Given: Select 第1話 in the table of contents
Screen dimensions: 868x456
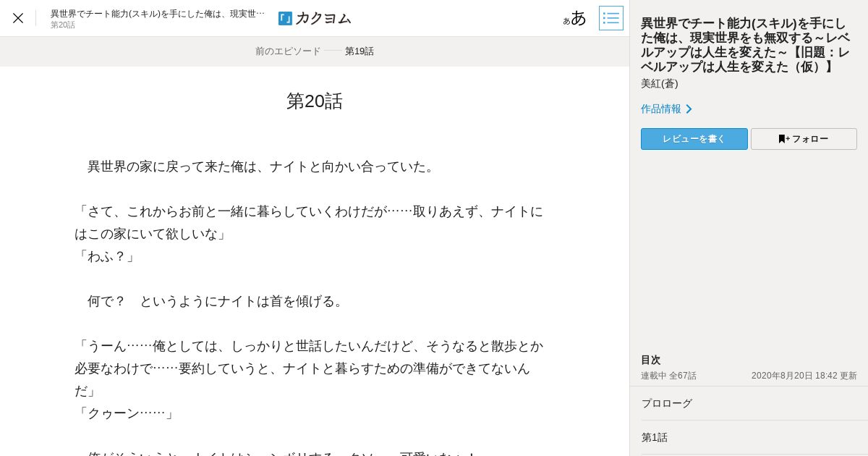Looking at the screenshot, I should pyautogui.click(x=749, y=437).
